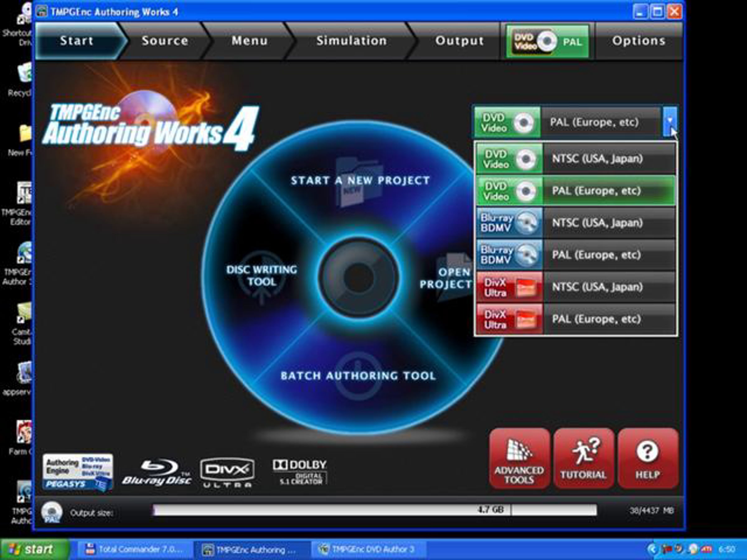This screenshot has height=560, width=747.
Task: Collapse the format dropdown arrow
Action: tap(670, 122)
